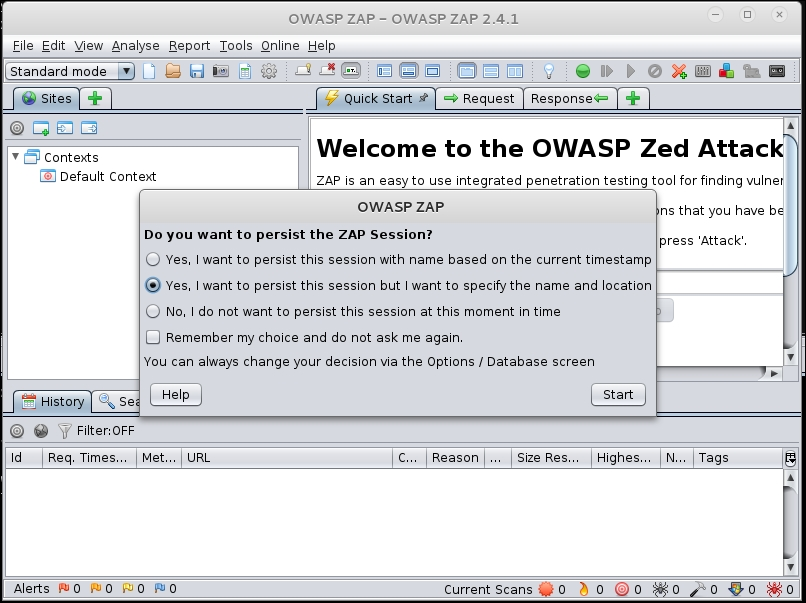Toggle target scope icon in History toolbar
The width and height of the screenshot is (806, 603).
(17, 431)
